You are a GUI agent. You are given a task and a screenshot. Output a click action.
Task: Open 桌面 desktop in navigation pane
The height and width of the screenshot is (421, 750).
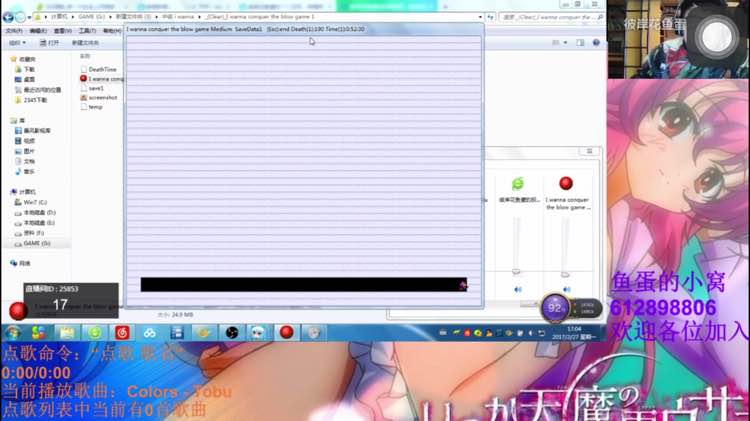tap(24, 79)
